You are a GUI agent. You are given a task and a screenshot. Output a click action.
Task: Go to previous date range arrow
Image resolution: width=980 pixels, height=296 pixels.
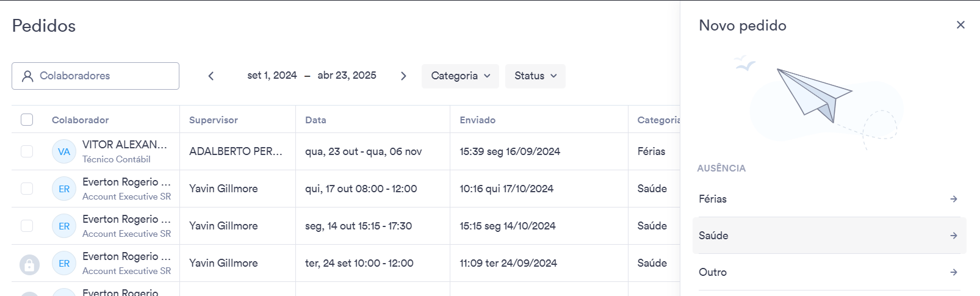[x=211, y=76]
